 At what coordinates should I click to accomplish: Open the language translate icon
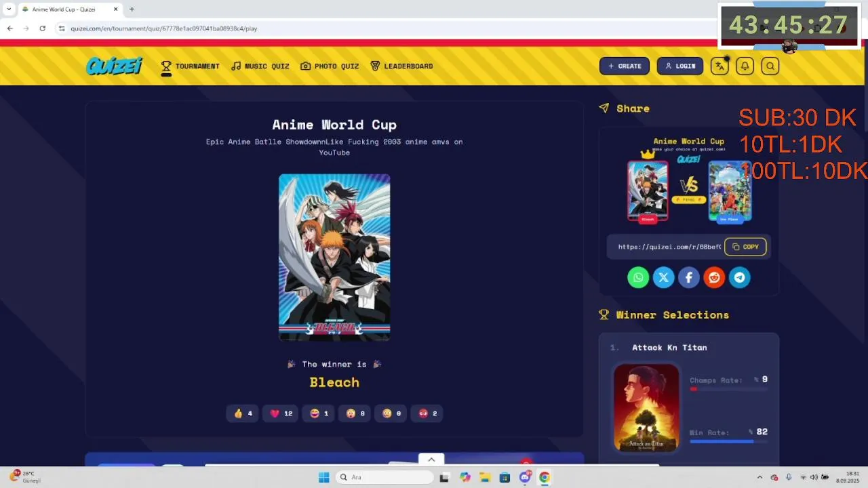(719, 66)
